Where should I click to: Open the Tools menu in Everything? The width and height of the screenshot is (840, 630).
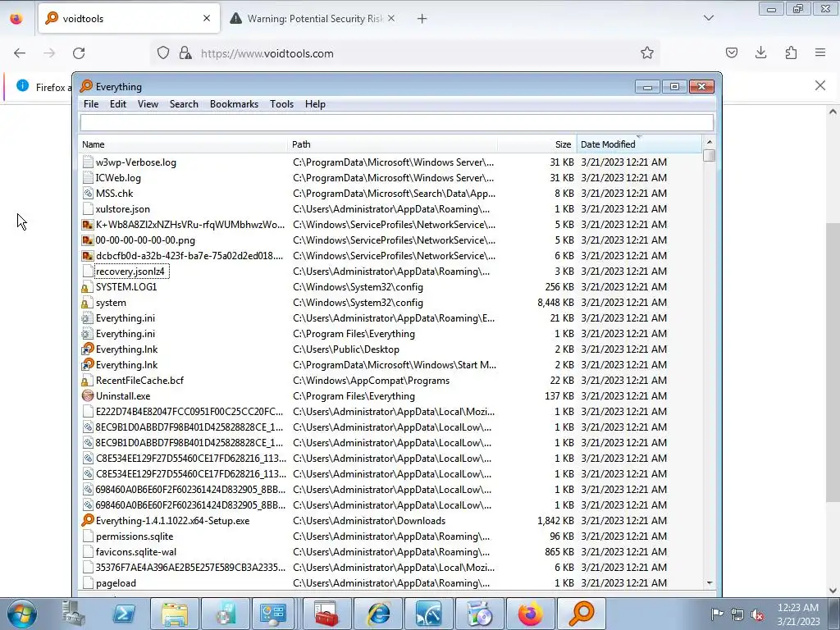(x=282, y=104)
